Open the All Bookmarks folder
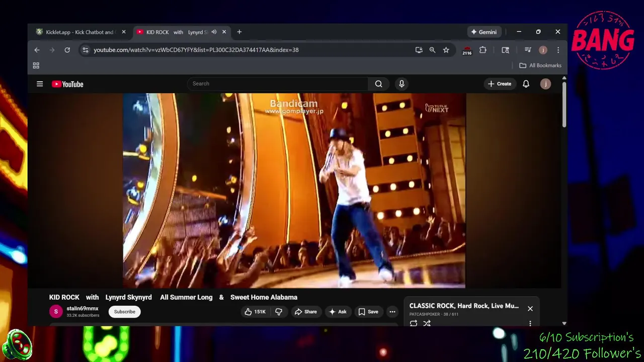The height and width of the screenshot is (362, 644). coord(540,65)
